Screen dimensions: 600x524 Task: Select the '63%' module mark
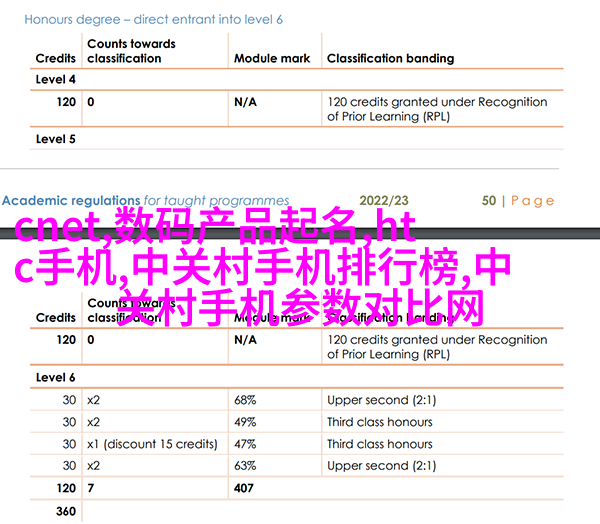tap(245, 466)
